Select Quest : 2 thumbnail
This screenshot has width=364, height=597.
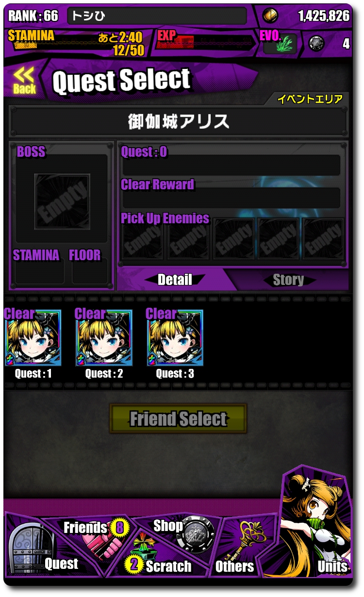[x=104, y=338]
